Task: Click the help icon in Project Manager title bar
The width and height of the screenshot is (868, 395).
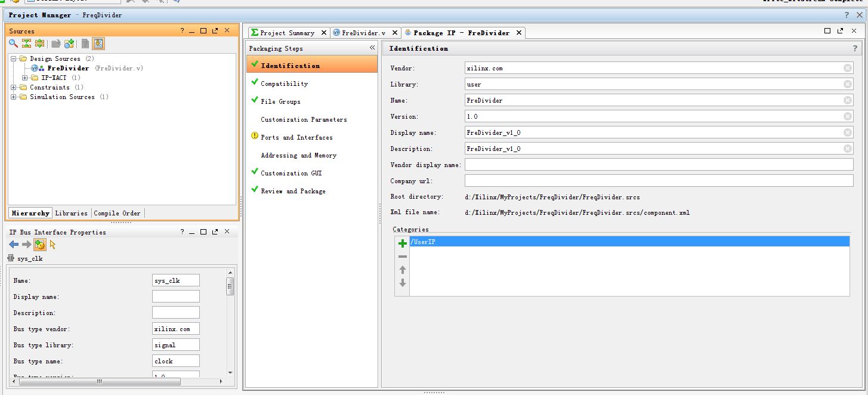Action: [847, 15]
